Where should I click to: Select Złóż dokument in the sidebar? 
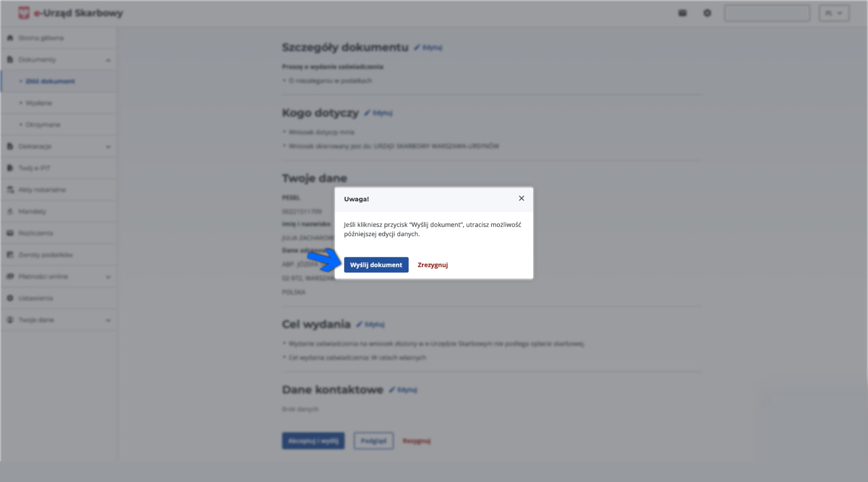pyautogui.click(x=50, y=81)
